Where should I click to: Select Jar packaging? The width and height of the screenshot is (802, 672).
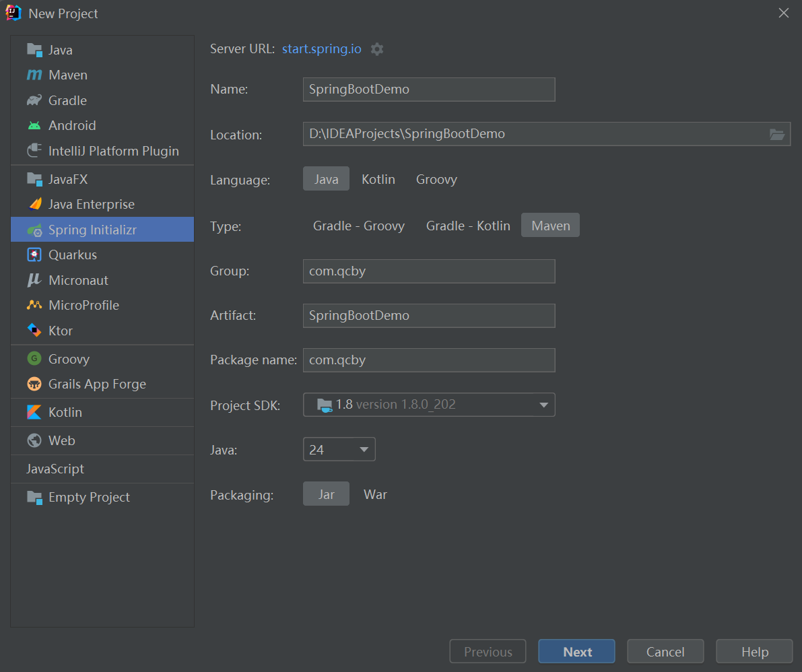pyautogui.click(x=326, y=494)
